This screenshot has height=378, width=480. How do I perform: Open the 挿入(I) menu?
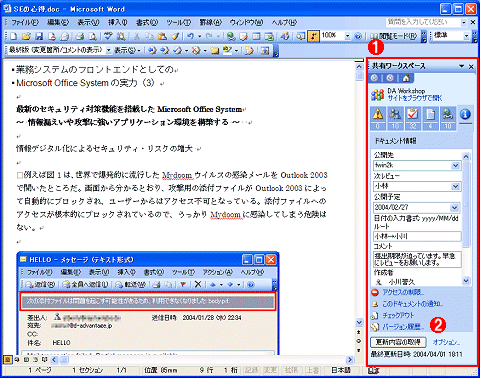tap(118, 22)
